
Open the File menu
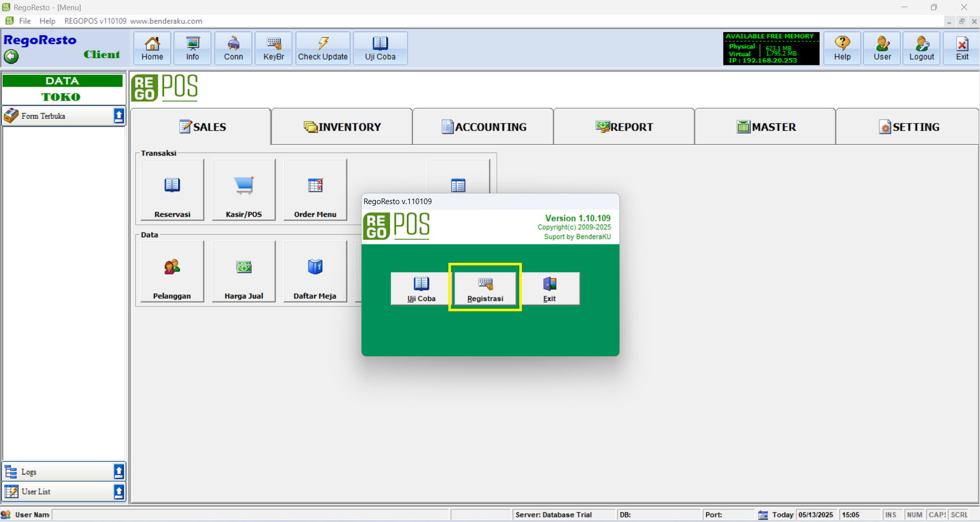[25, 21]
